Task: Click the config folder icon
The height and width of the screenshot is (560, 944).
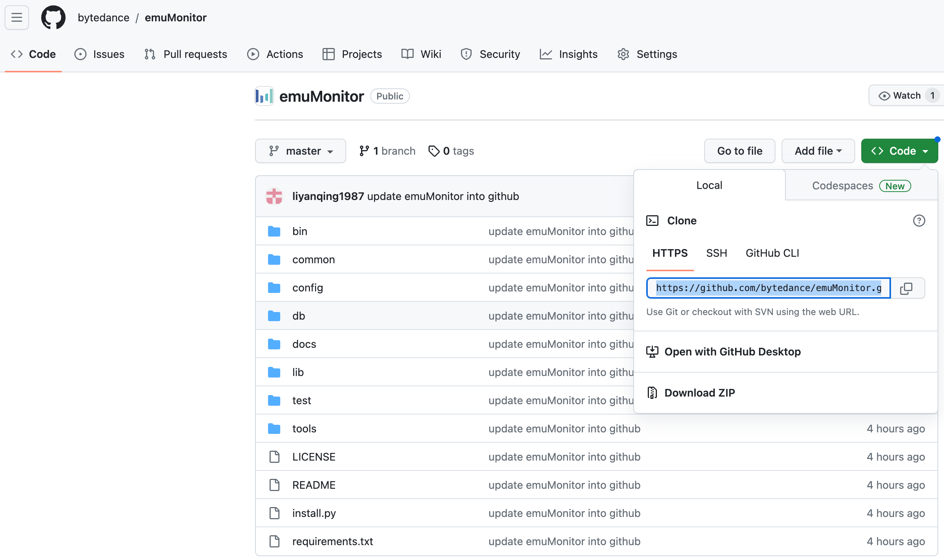Action: (274, 288)
